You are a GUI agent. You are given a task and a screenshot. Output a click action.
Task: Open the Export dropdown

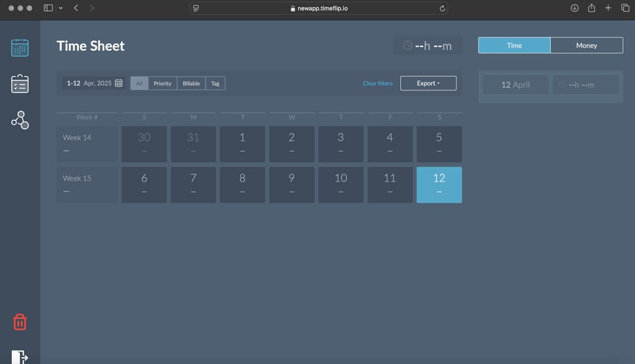pos(428,83)
